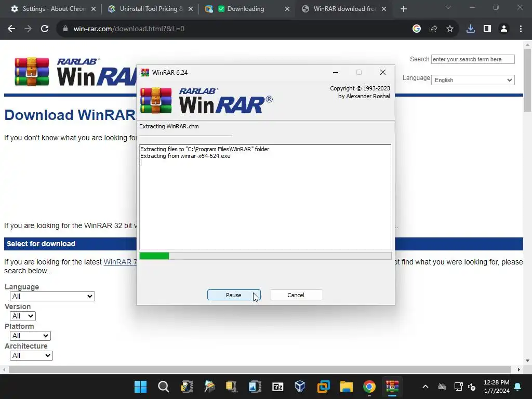Open Chrome from the taskbar

coord(369,387)
